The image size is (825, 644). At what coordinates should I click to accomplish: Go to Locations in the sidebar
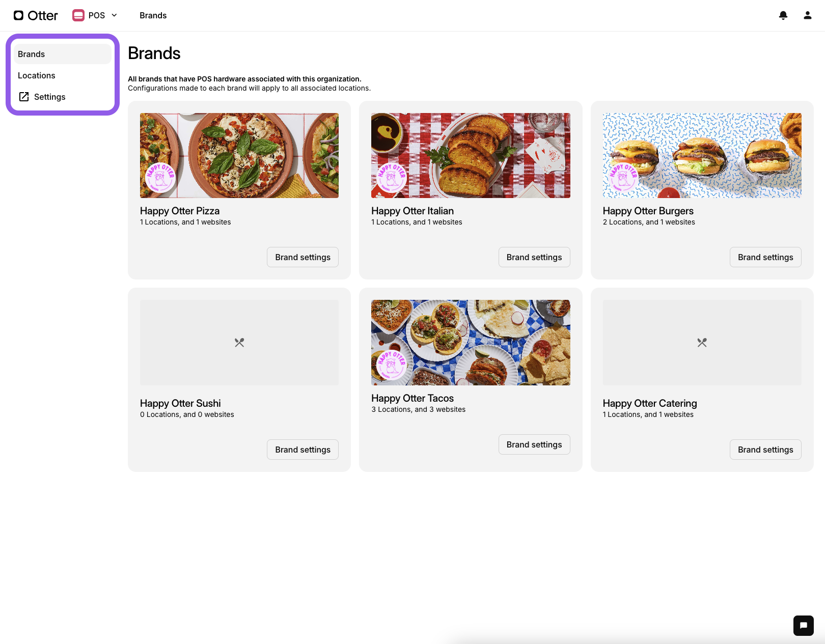point(37,75)
